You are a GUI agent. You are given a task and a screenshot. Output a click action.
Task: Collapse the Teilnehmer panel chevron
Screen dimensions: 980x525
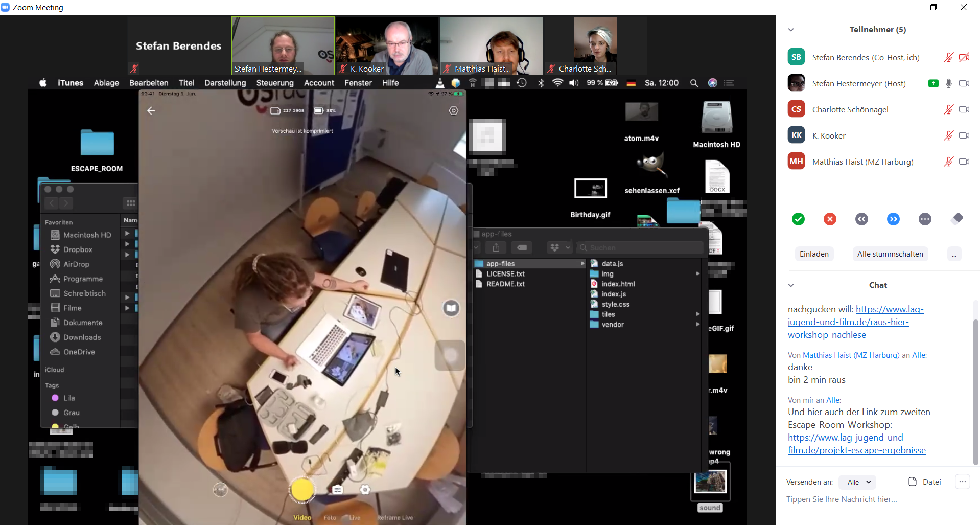(x=791, y=30)
